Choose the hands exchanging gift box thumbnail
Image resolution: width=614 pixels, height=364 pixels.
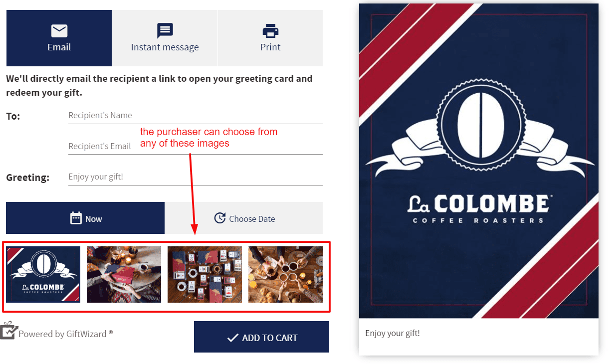tap(124, 274)
